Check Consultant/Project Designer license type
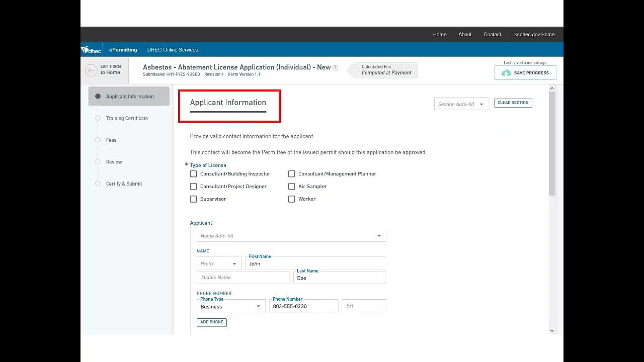This screenshot has width=644, height=362. click(193, 187)
